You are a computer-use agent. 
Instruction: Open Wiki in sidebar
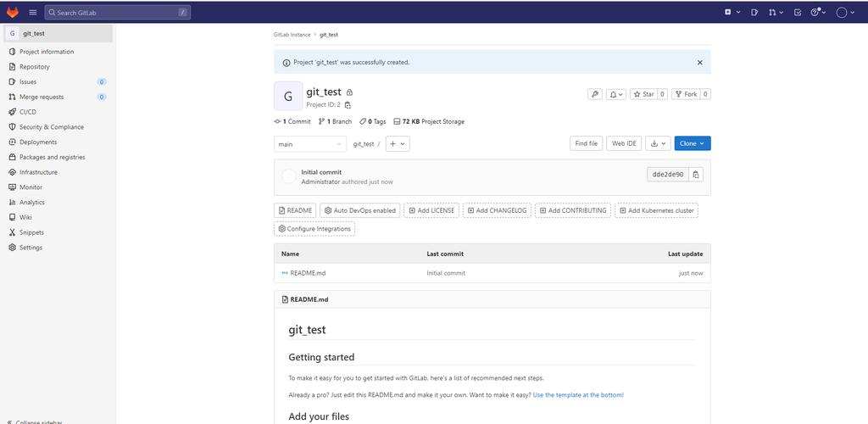[25, 218]
